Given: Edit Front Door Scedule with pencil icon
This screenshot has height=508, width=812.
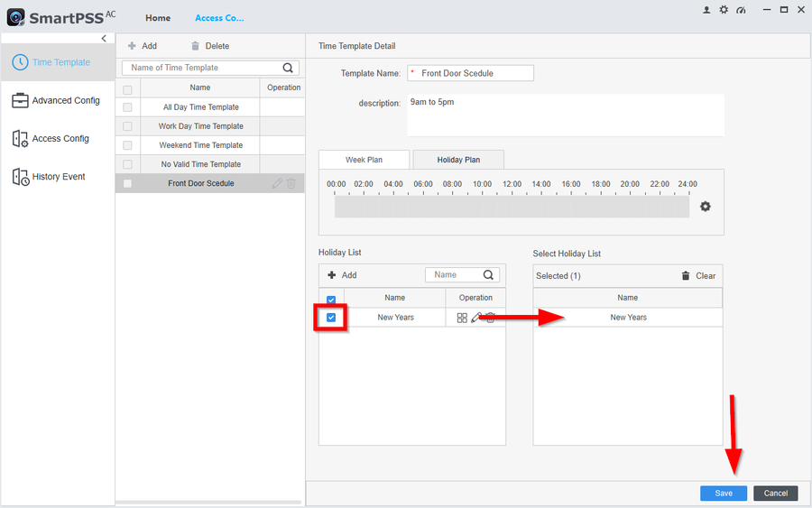Looking at the screenshot, I should pyautogui.click(x=277, y=183).
